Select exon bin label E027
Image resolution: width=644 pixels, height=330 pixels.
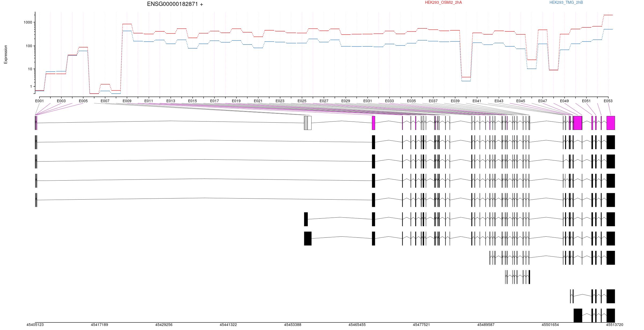[324, 101]
